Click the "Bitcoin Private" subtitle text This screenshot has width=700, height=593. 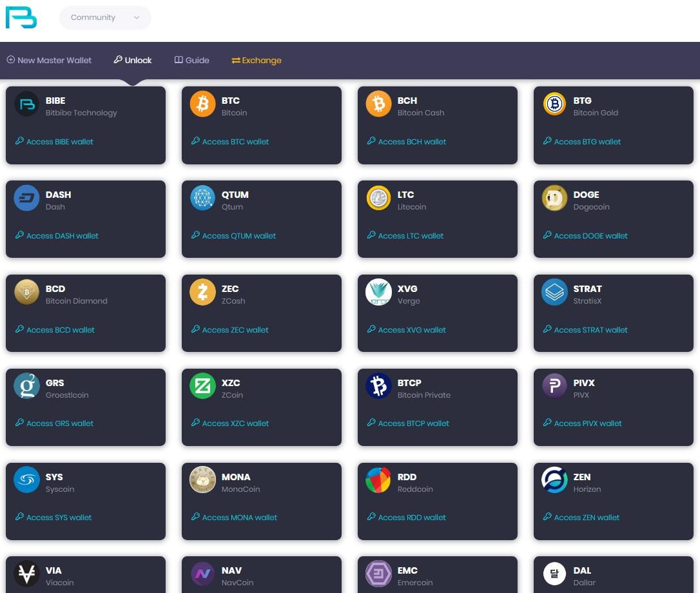coord(423,394)
